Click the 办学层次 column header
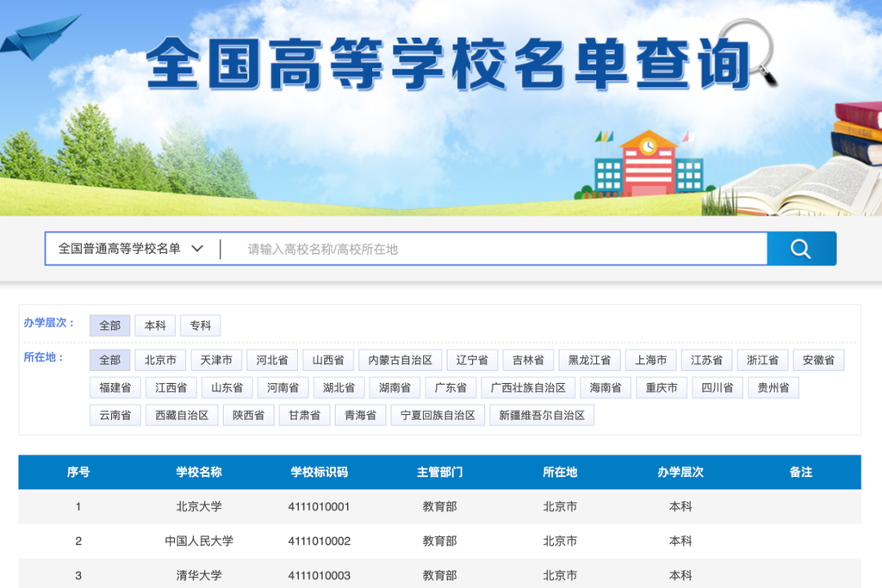 click(680, 472)
